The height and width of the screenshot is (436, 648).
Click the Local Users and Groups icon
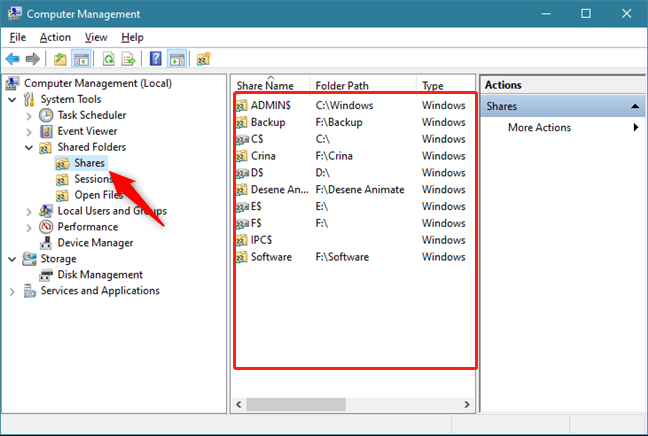point(46,211)
